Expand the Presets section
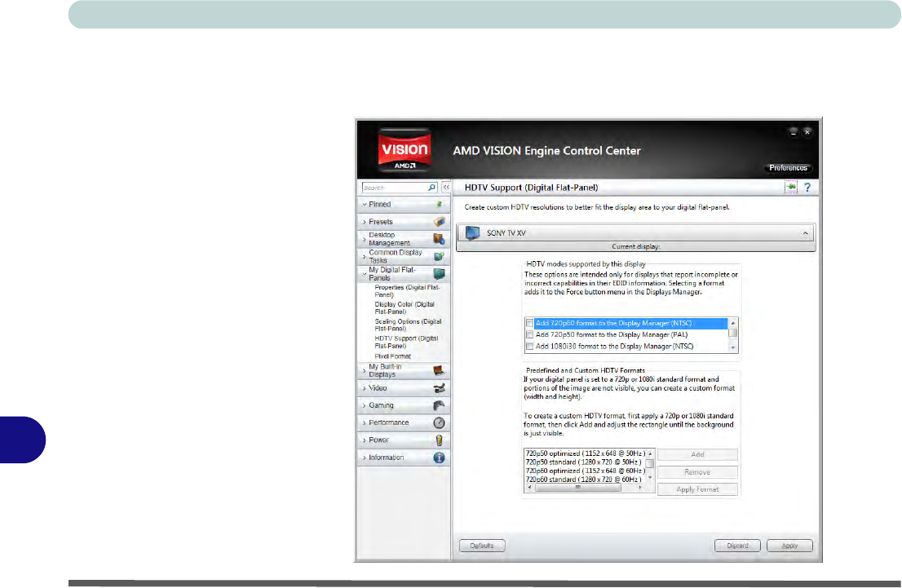 [381, 222]
